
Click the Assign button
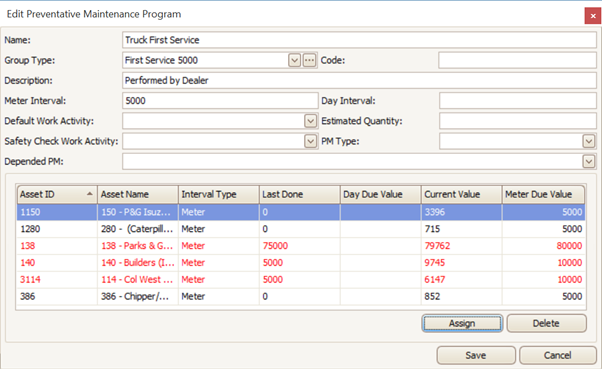click(462, 323)
